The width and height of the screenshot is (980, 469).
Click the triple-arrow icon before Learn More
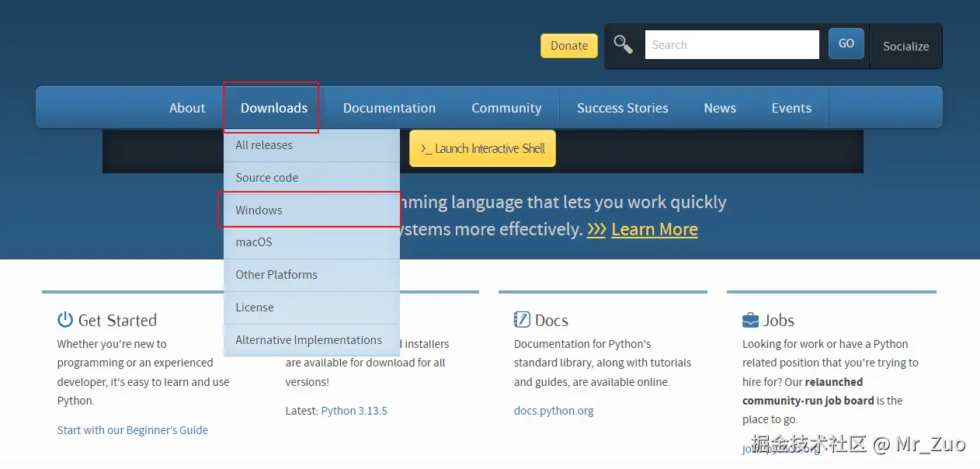coord(596,230)
